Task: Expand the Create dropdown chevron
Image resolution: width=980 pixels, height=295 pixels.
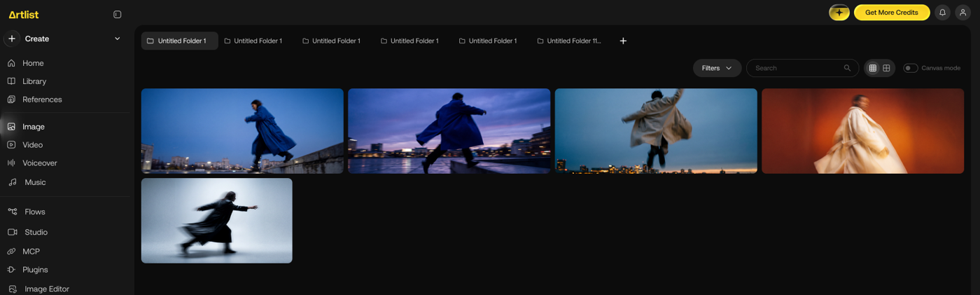Action: coord(117,39)
